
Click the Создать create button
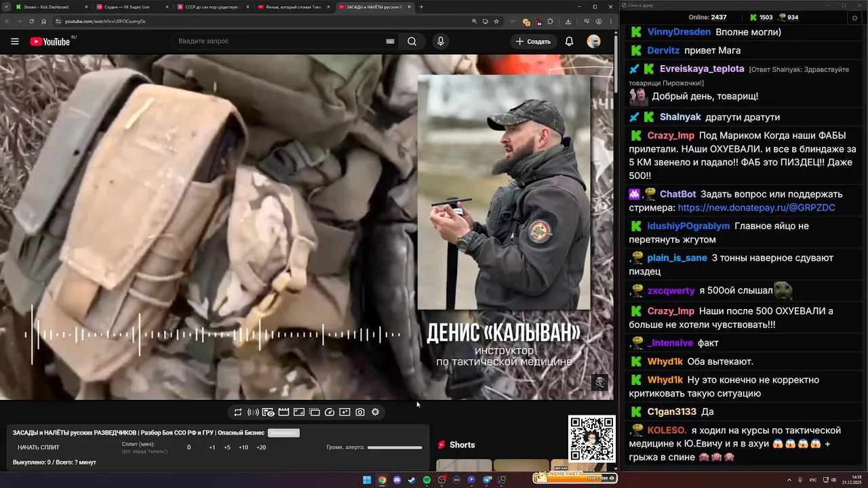coord(533,41)
